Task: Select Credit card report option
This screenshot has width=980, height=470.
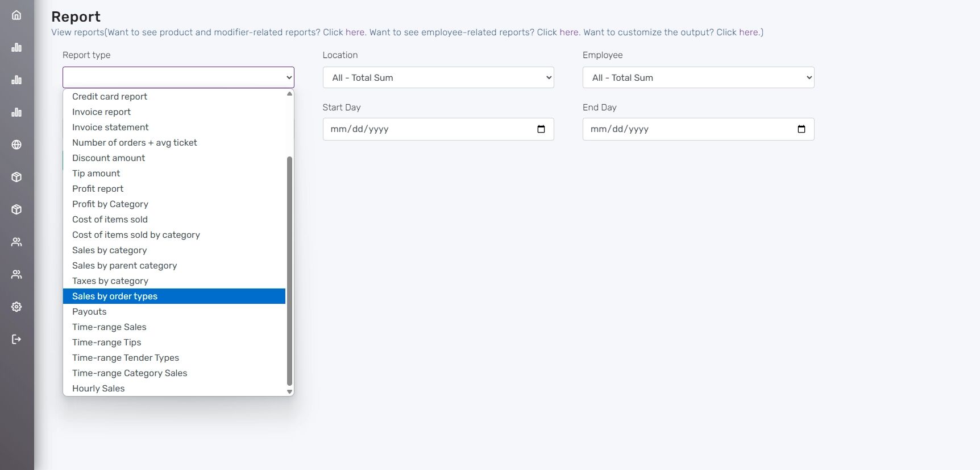Action: (174, 97)
